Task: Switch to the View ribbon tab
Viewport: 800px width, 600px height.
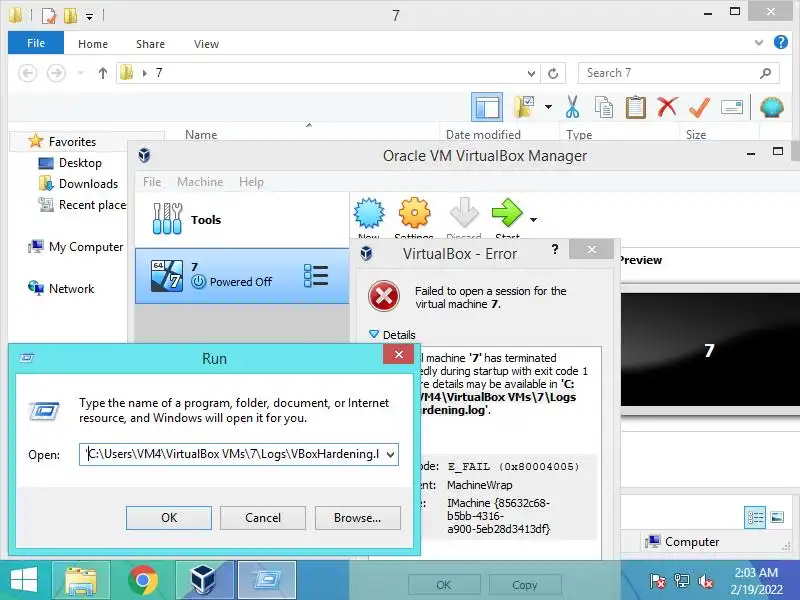Action: click(206, 44)
